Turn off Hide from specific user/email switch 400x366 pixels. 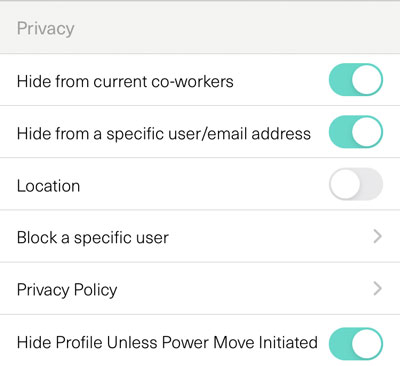(356, 132)
